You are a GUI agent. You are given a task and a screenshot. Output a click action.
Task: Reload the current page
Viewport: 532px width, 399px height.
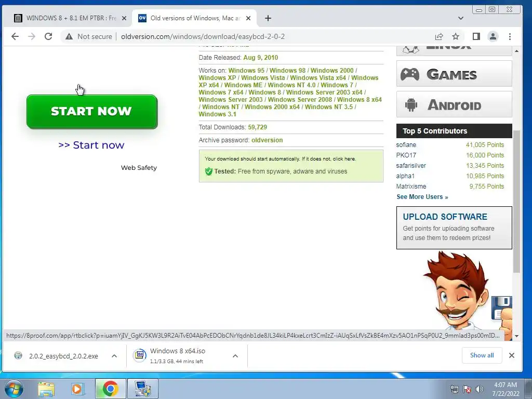pyautogui.click(x=48, y=36)
